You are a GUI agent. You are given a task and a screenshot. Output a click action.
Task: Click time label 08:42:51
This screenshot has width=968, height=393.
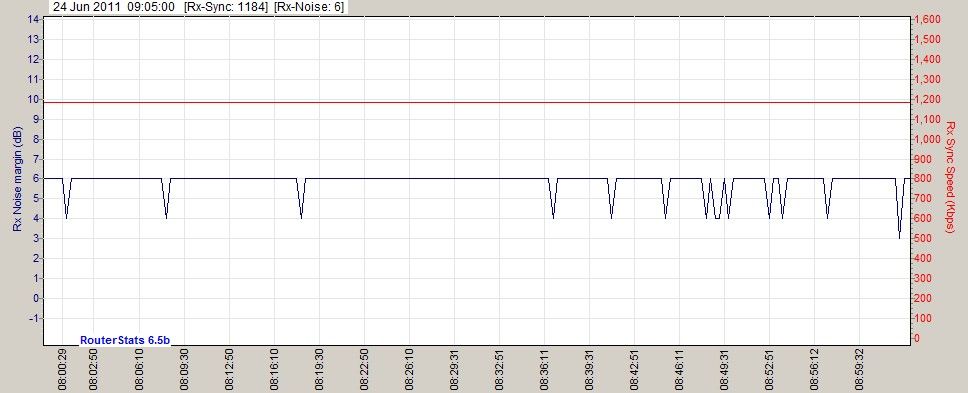point(634,371)
